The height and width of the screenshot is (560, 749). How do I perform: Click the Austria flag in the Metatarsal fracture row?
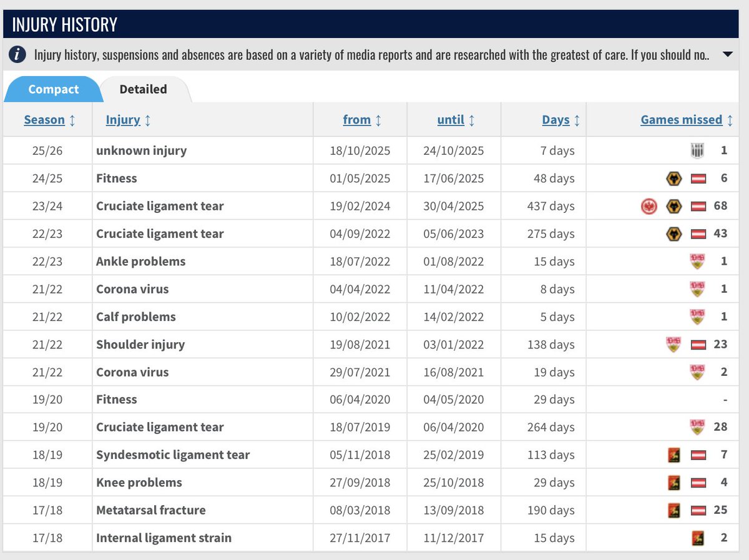[x=698, y=510]
